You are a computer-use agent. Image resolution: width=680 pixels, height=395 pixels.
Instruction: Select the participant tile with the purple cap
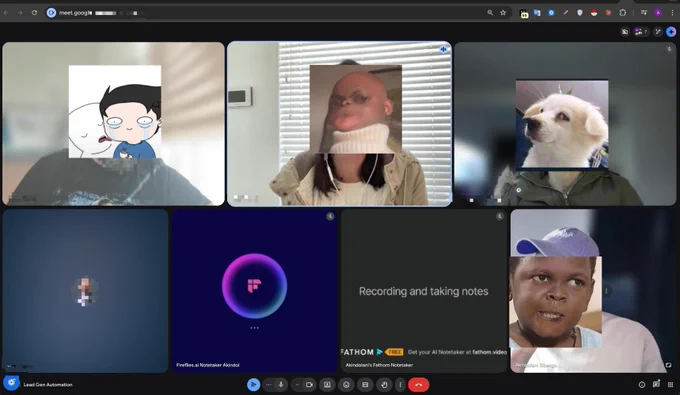pos(593,291)
